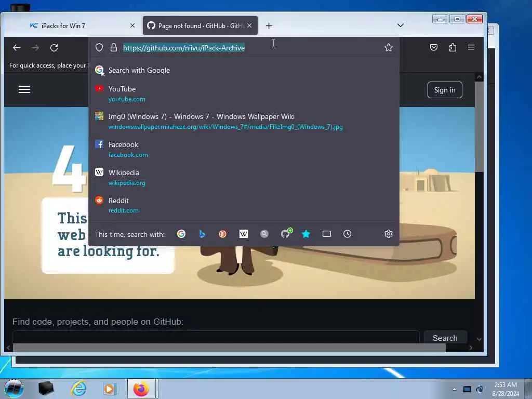Select the Page not found GitHub tab
Screen dimensions: 532x399
coord(200,25)
